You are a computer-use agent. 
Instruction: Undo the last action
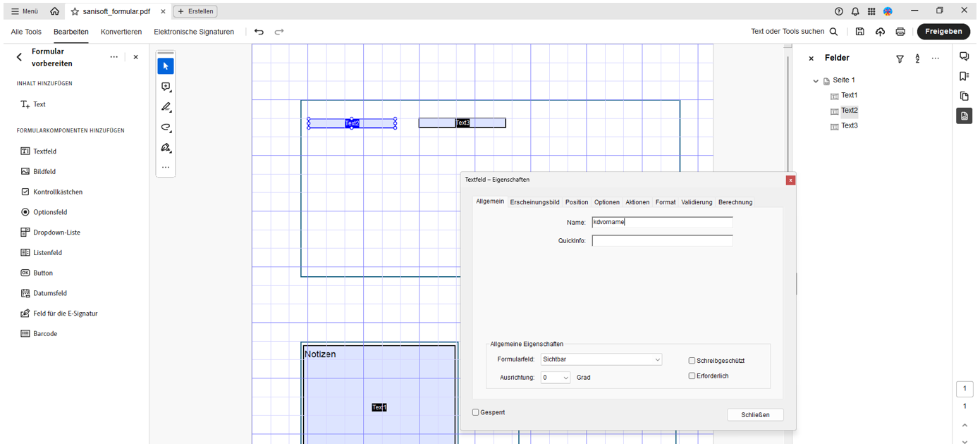pyautogui.click(x=259, y=32)
